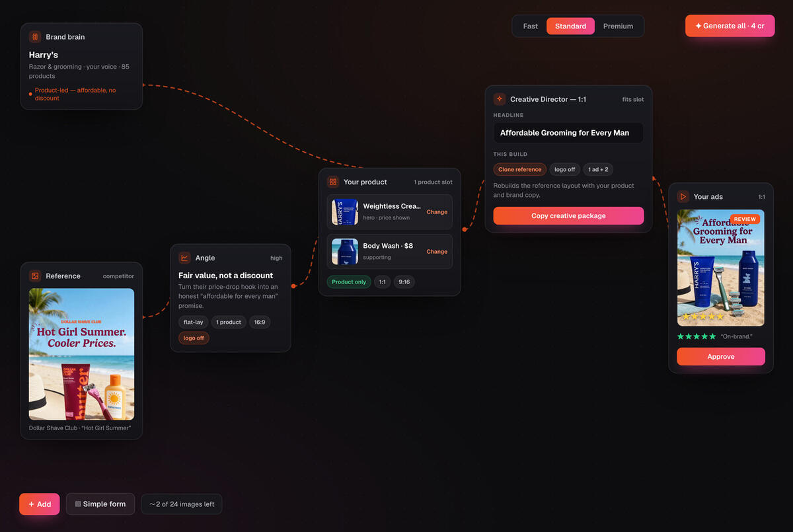This screenshot has height=532, width=793.
Task: Click the Your ads play icon
Action: 683,196
